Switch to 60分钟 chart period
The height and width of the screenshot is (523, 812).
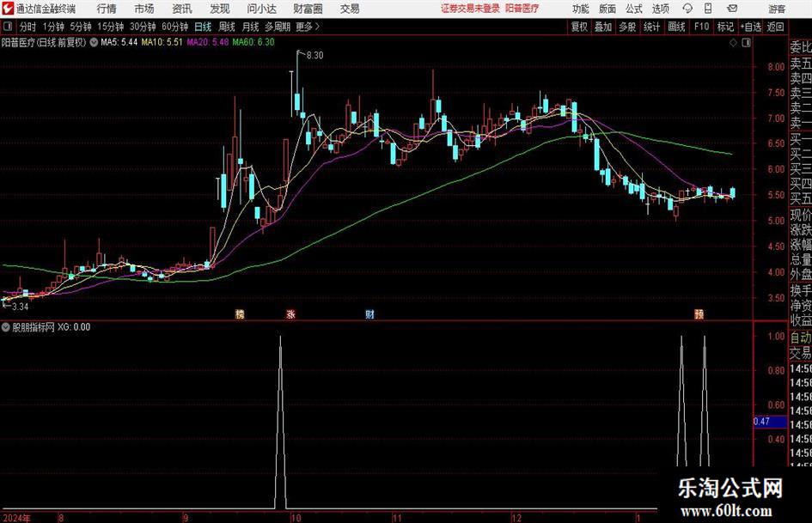(x=175, y=27)
